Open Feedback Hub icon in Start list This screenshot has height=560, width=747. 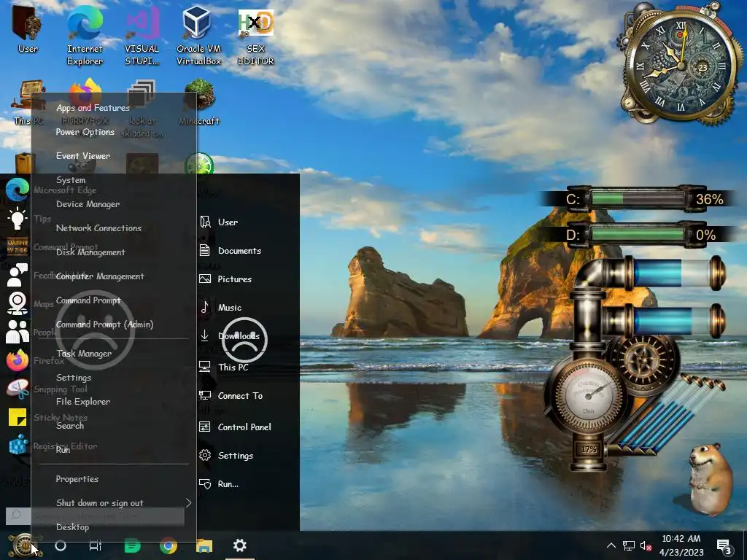[x=18, y=275]
